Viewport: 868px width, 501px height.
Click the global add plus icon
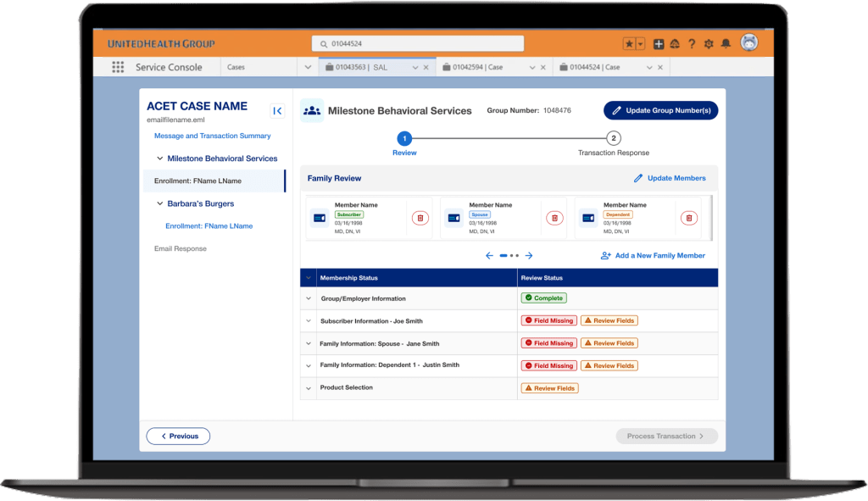(x=659, y=44)
